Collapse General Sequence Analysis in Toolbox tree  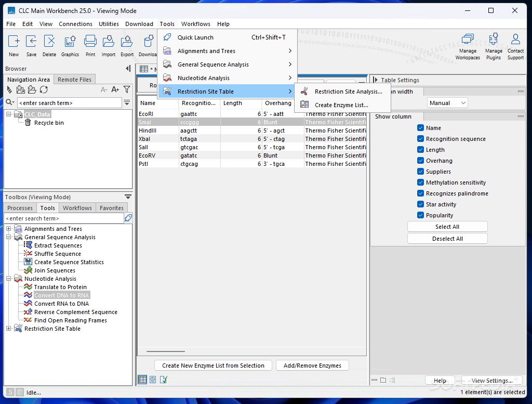pyautogui.click(x=9, y=237)
